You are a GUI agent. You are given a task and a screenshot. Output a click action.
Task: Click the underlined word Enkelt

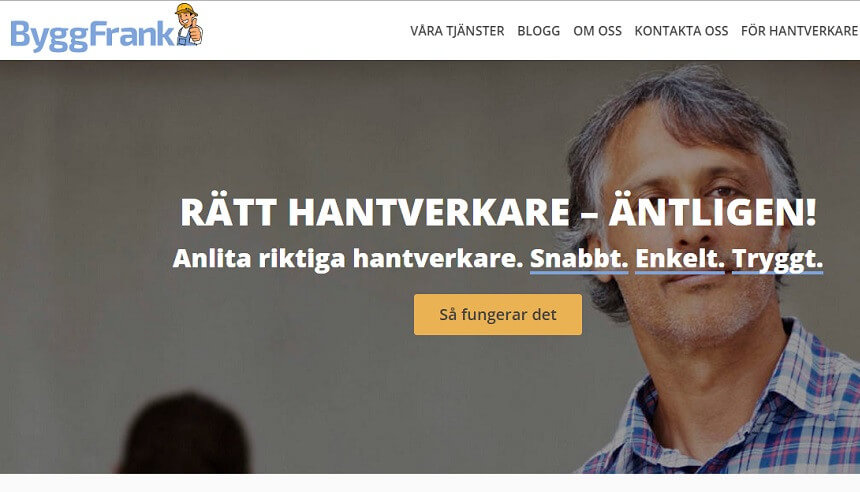pos(680,258)
